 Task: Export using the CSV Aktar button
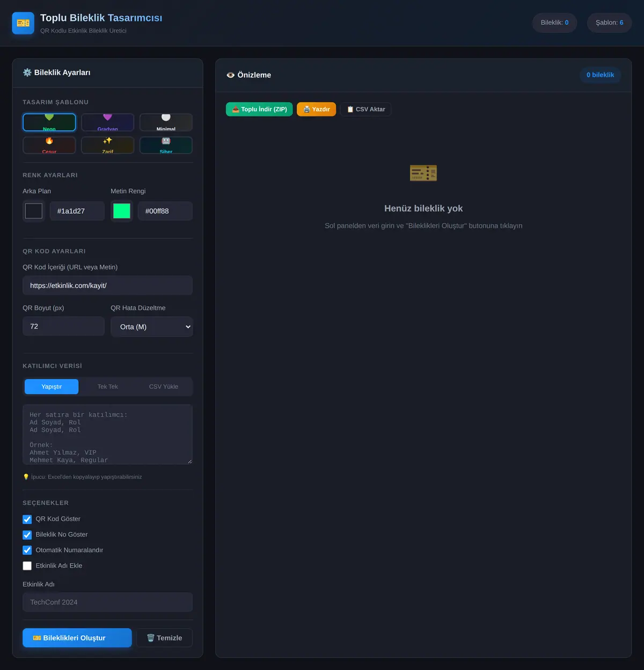[366, 109]
